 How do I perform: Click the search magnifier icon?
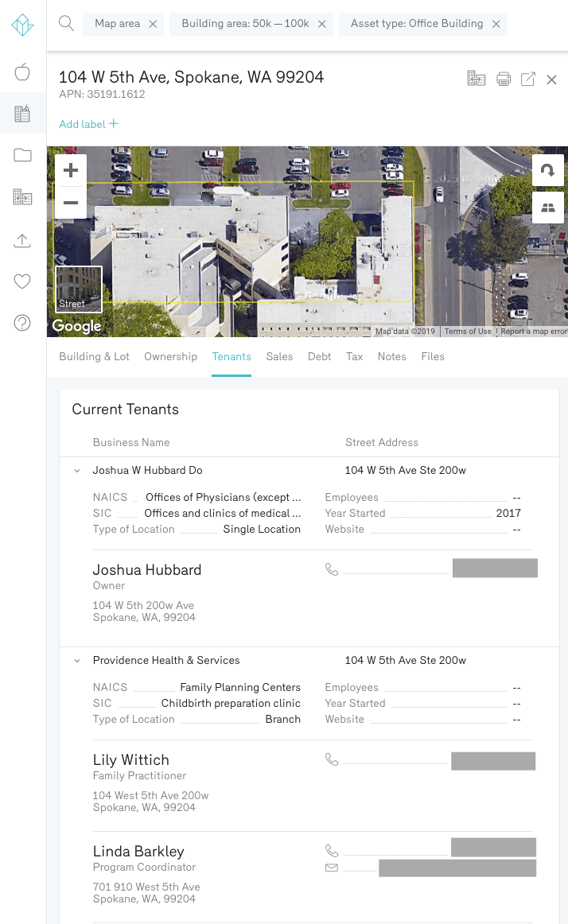tap(67, 23)
